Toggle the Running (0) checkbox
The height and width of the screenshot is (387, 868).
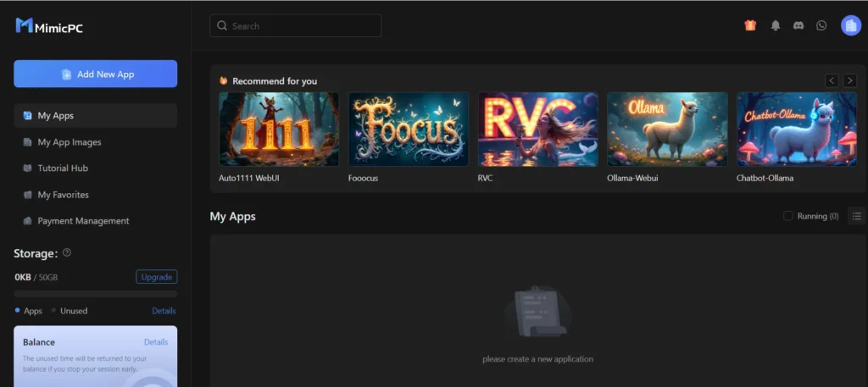787,216
